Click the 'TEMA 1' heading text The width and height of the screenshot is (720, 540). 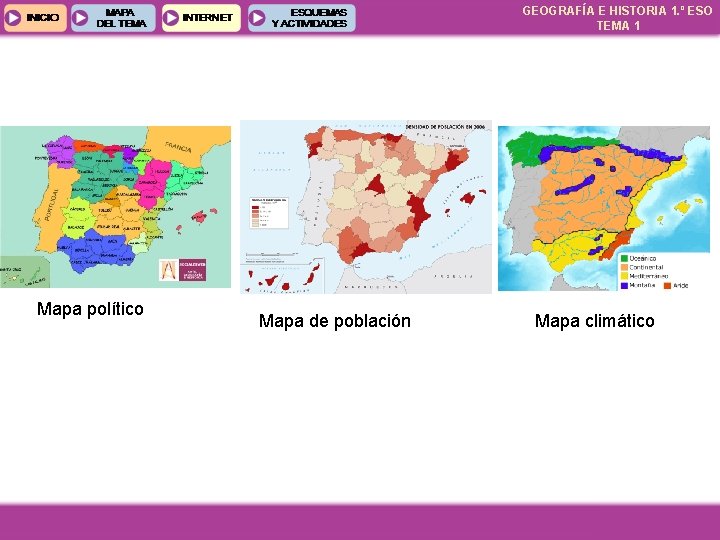tap(618, 26)
